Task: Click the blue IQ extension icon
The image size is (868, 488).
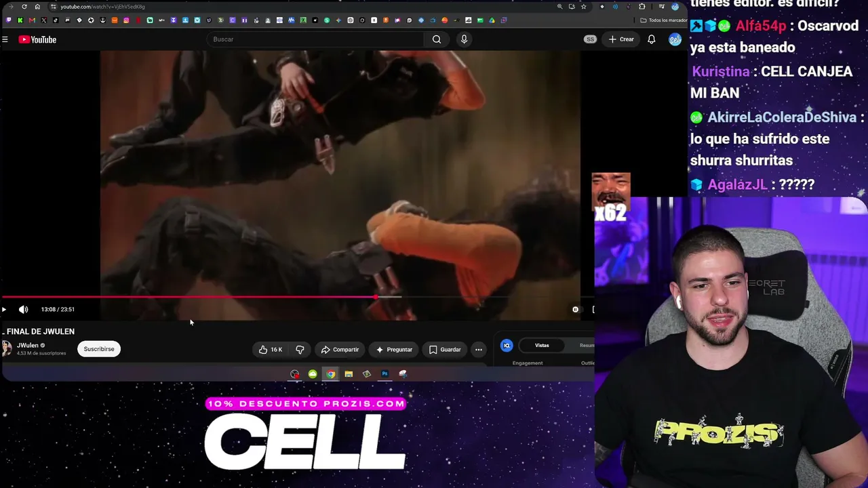Action: tap(507, 346)
